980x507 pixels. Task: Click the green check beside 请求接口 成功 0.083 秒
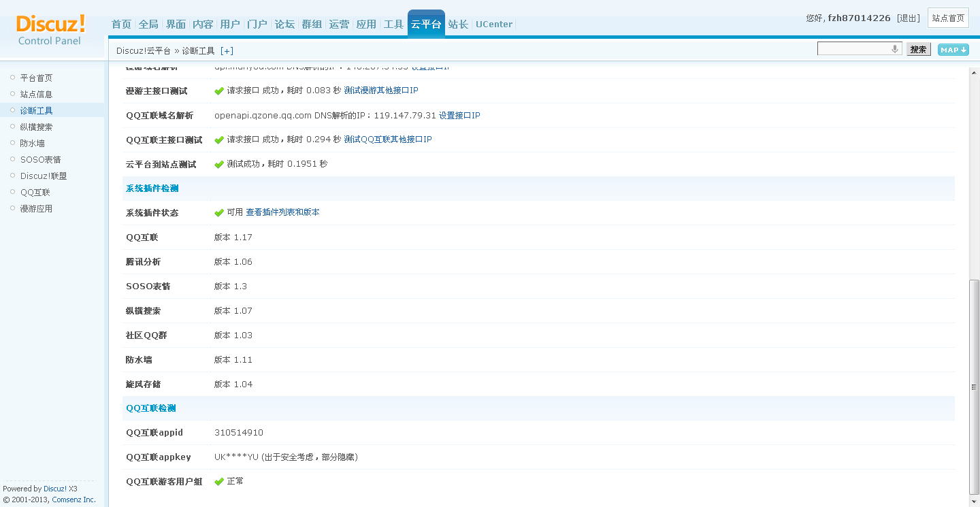219,91
